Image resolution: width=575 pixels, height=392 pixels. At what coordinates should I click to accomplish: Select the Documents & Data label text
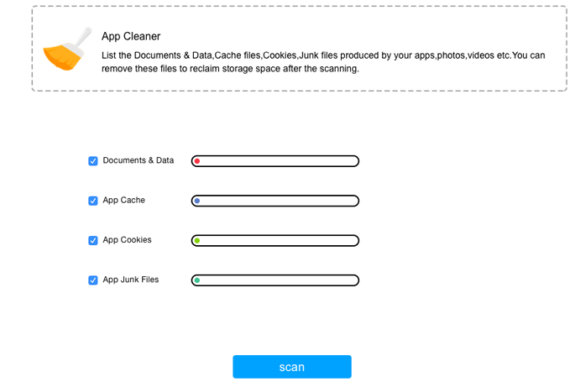coord(139,160)
